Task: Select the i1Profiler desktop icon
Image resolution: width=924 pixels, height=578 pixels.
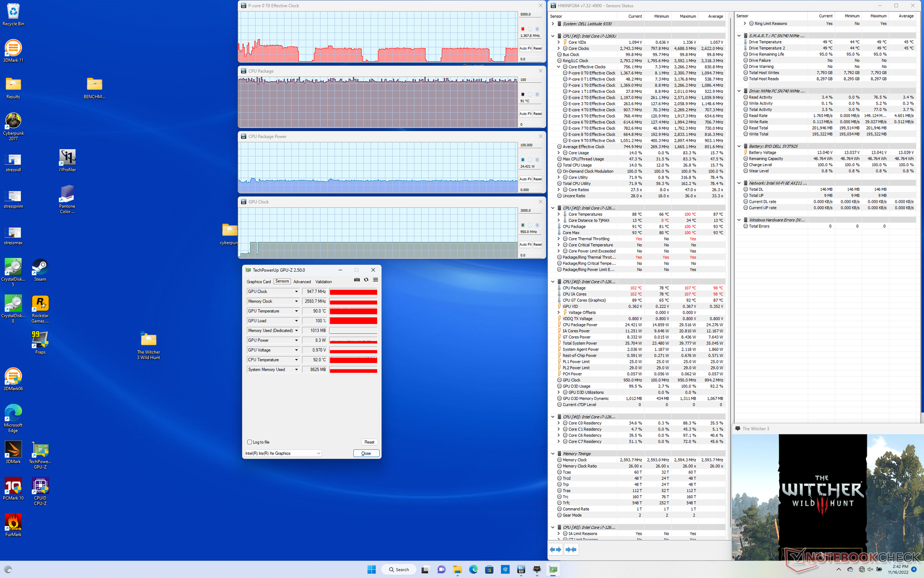Action: [x=67, y=160]
